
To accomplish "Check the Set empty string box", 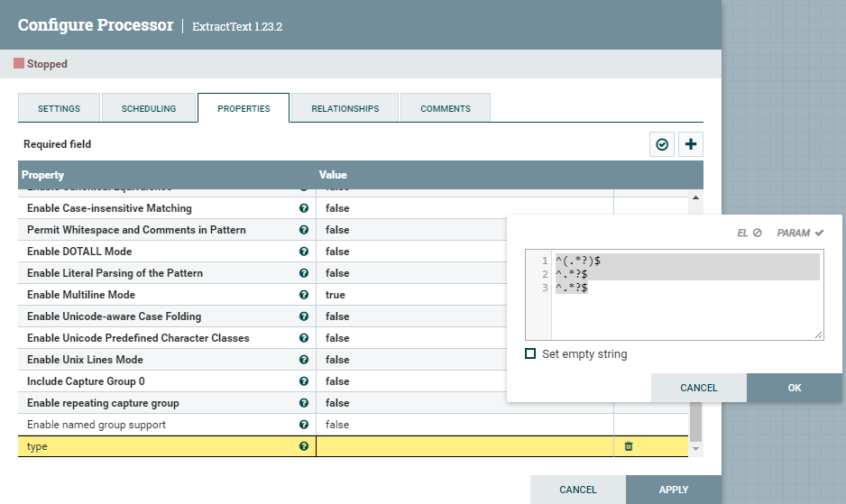I will tap(530, 353).
